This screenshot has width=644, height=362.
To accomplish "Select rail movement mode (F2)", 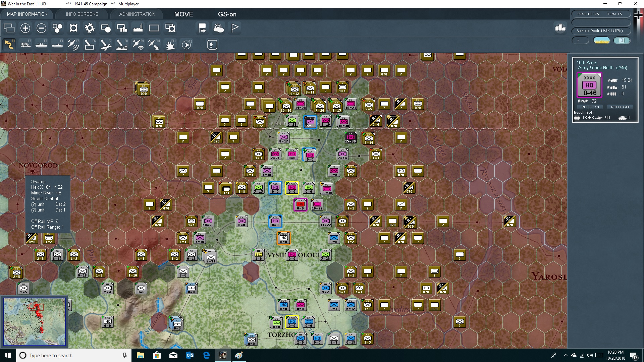I will coord(25,44).
